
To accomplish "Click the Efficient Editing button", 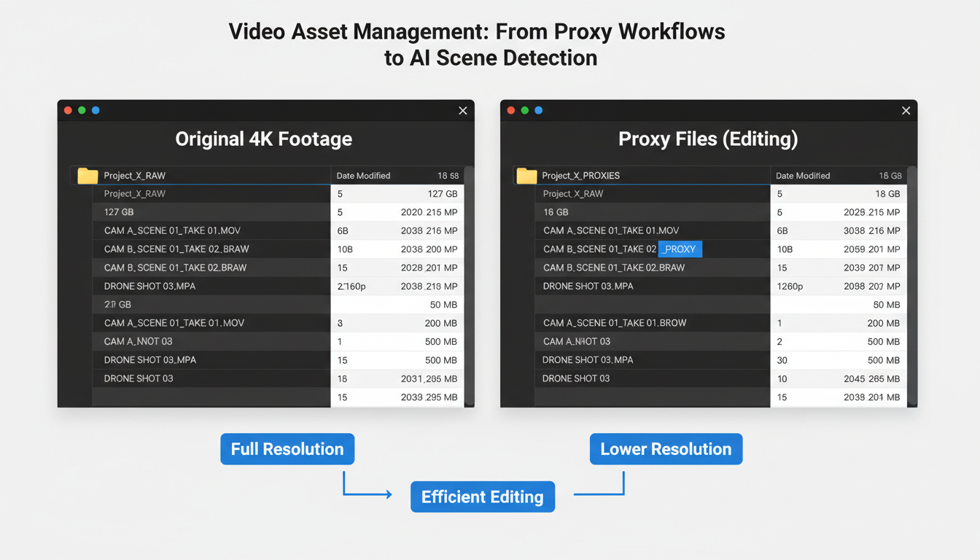I will [483, 497].
